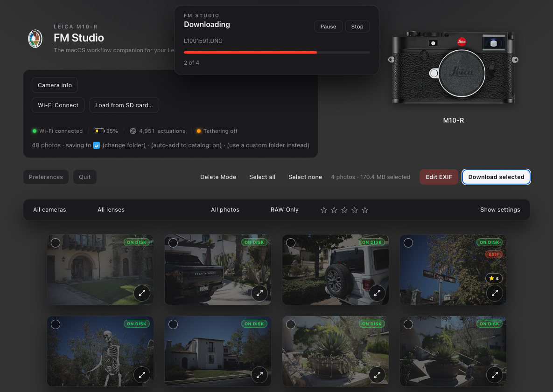
Task: Expand the Tierra Grande street sign photo
Action: [495, 293]
